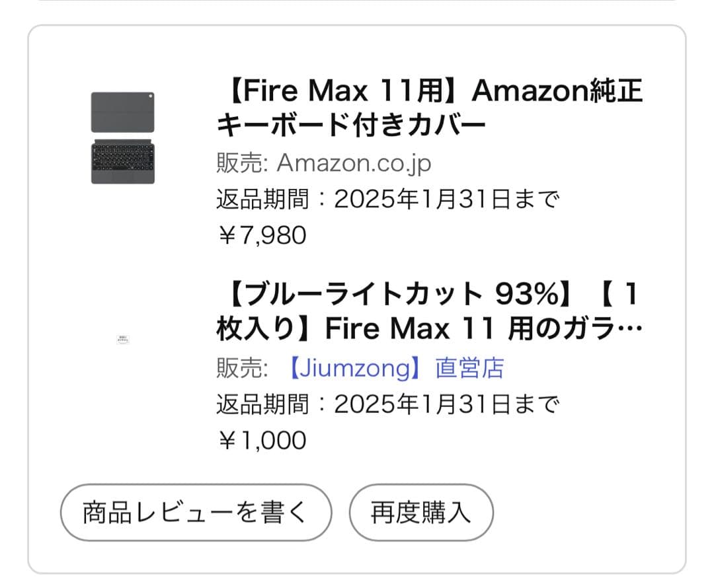714x588 pixels.
Task: Open the review form via 商品レビューを書く
Action: (x=196, y=511)
